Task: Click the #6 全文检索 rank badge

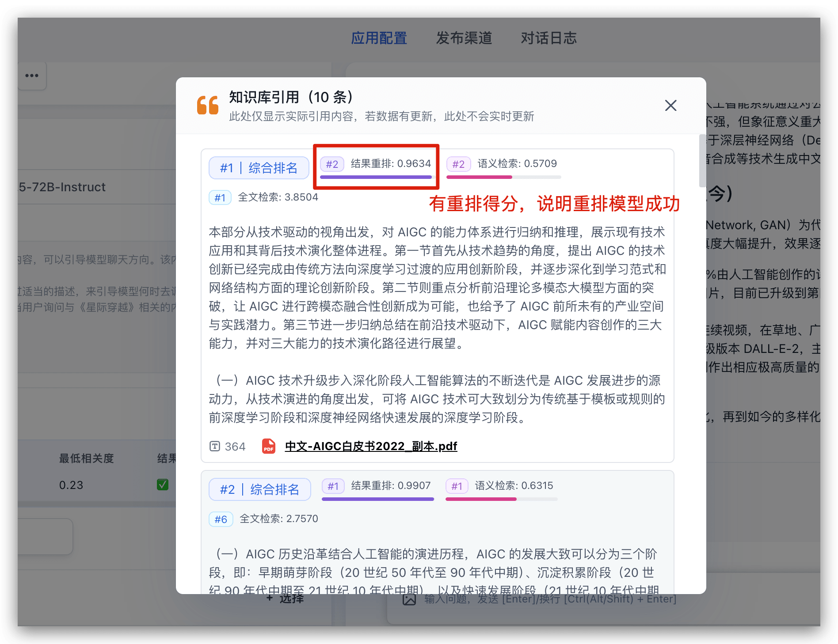Action: pyautogui.click(x=221, y=519)
